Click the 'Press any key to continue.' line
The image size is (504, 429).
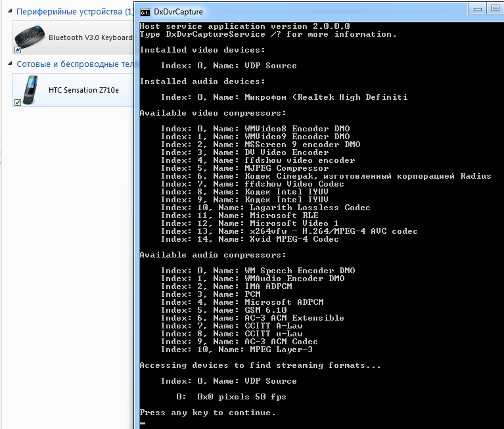point(208,413)
